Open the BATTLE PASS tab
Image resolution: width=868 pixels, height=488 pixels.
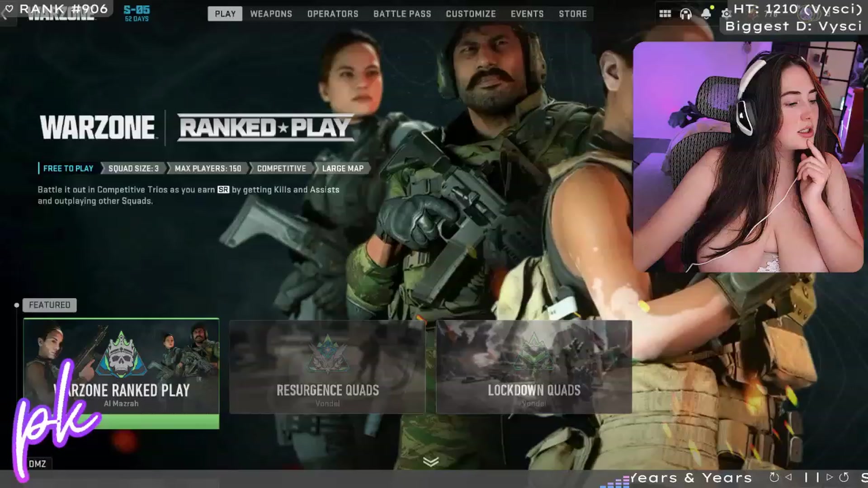(x=402, y=14)
